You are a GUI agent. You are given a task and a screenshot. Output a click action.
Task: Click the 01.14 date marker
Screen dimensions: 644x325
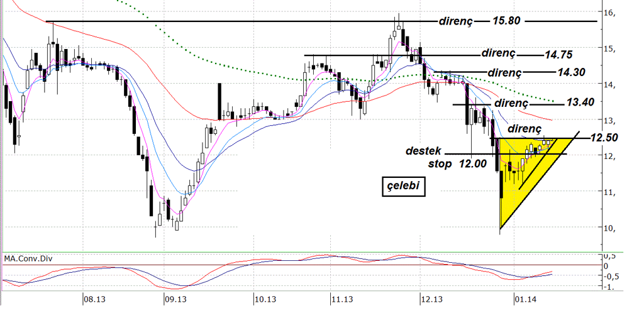pos(525,300)
